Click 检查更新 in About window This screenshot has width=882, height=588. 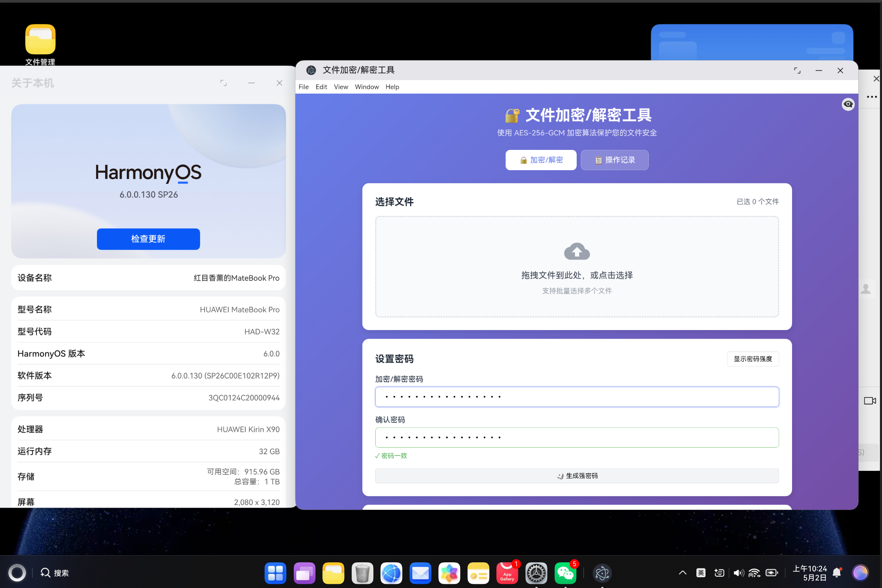coord(148,239)
